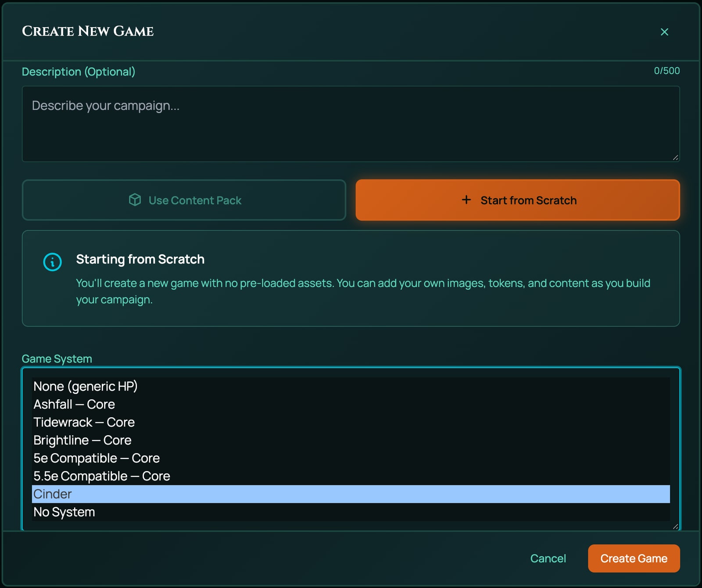Screen dimensions: 702x588
Task: Select 5.5e Compatible — Core game system
Action: pos(351,476)
